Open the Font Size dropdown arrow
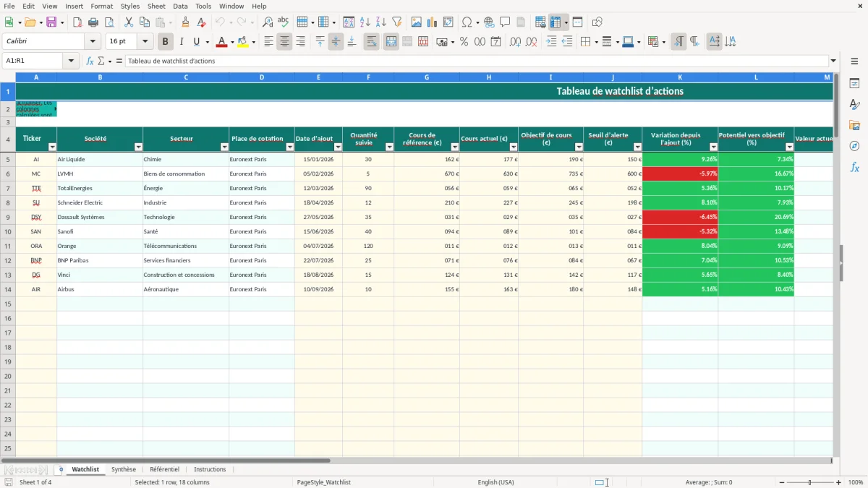The height and width of the screenshot is (488, 868). (x=145, y=42)
